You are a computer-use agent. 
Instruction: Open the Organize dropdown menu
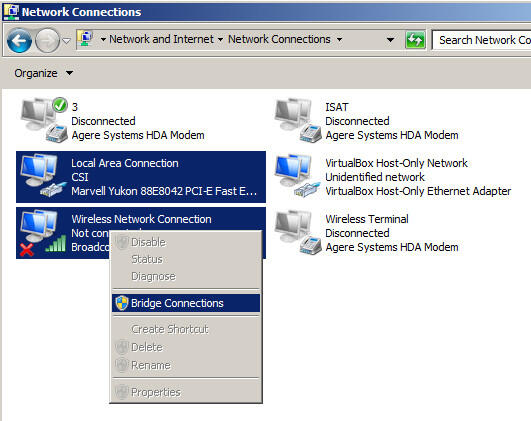point(43,73)
